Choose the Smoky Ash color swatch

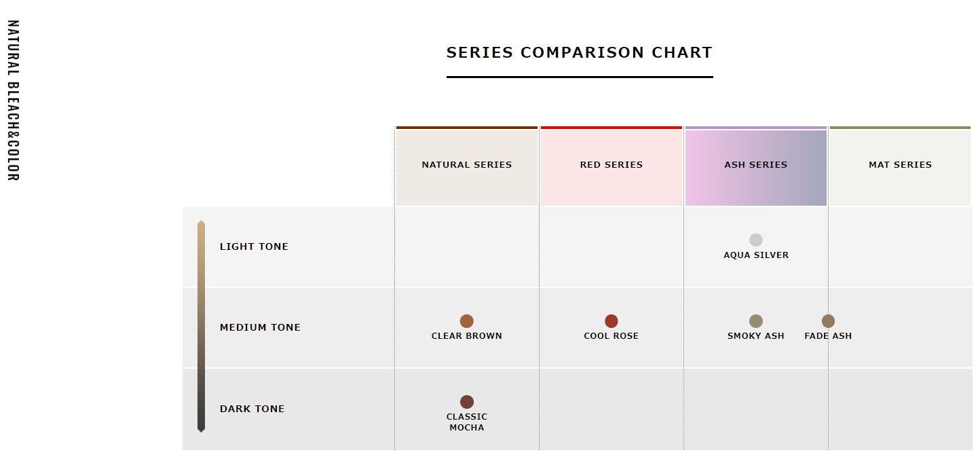click(756, 321)
